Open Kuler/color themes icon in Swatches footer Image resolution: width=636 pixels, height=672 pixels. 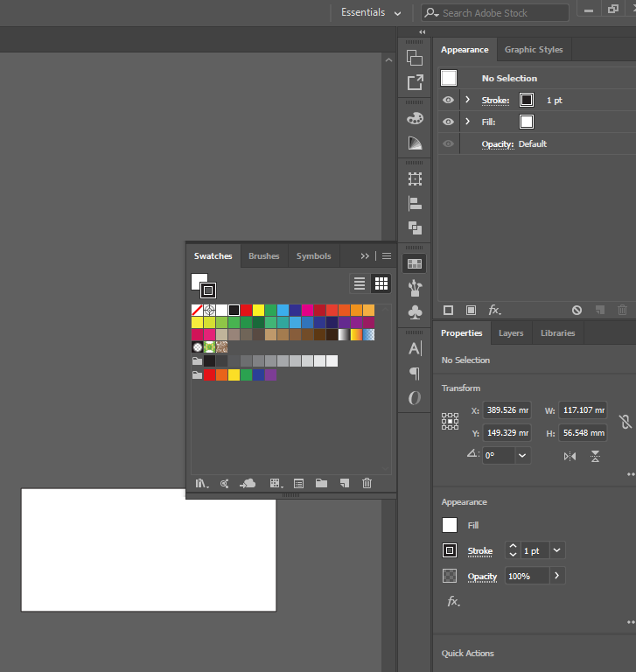coord(224,483)
